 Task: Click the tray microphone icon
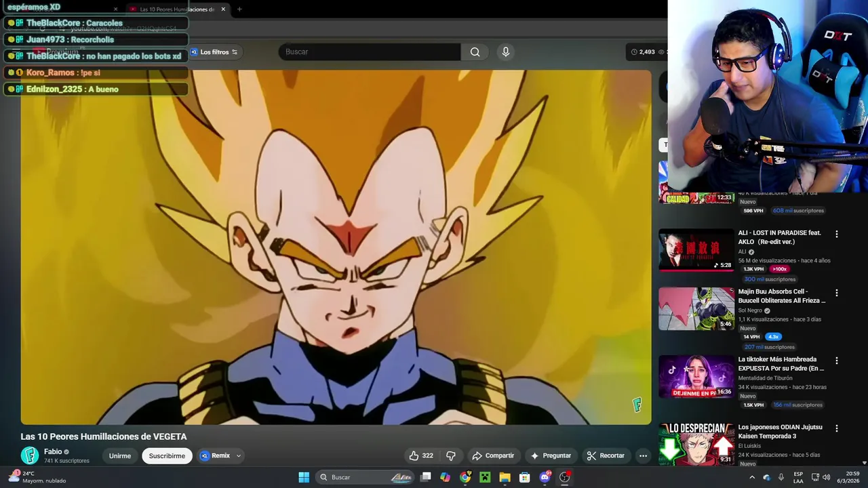tap(781, 477)
